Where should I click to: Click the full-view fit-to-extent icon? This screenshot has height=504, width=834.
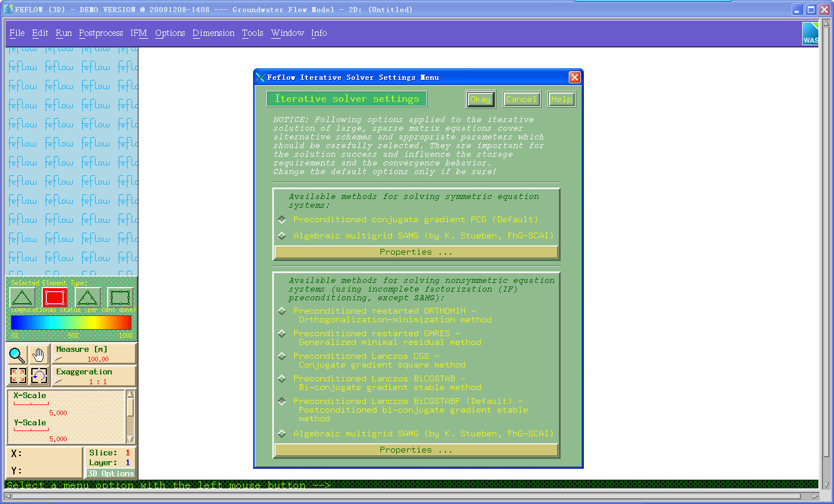point(17,376)
